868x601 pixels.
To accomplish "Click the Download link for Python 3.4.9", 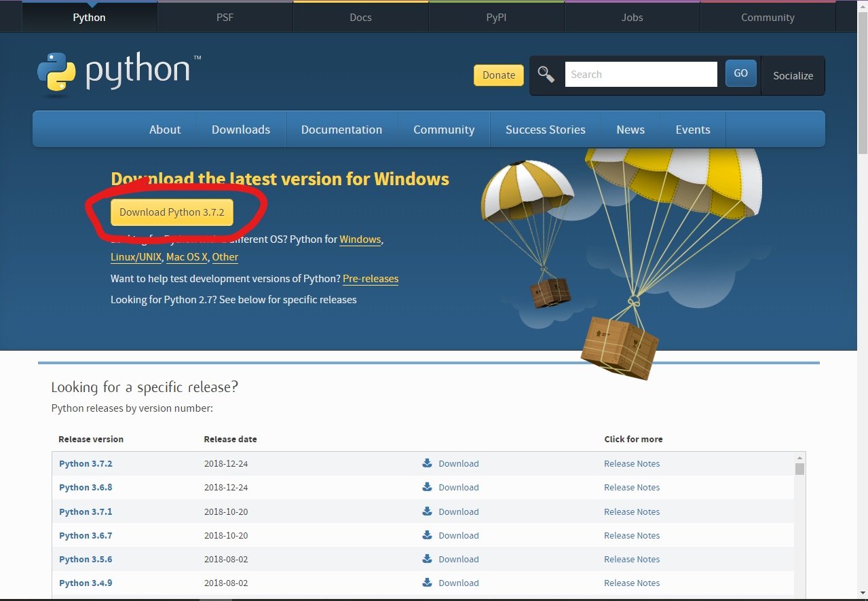I will pyautogui.click(x=459, y=583).
